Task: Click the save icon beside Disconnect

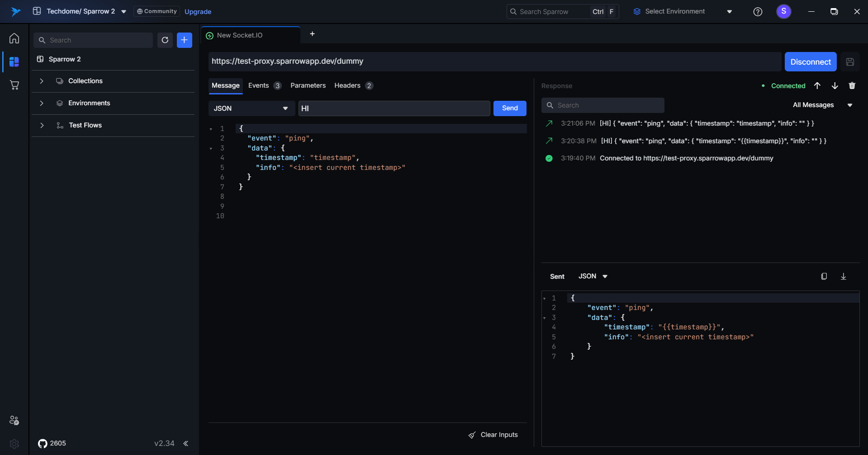Action: [x=850, y=62]
